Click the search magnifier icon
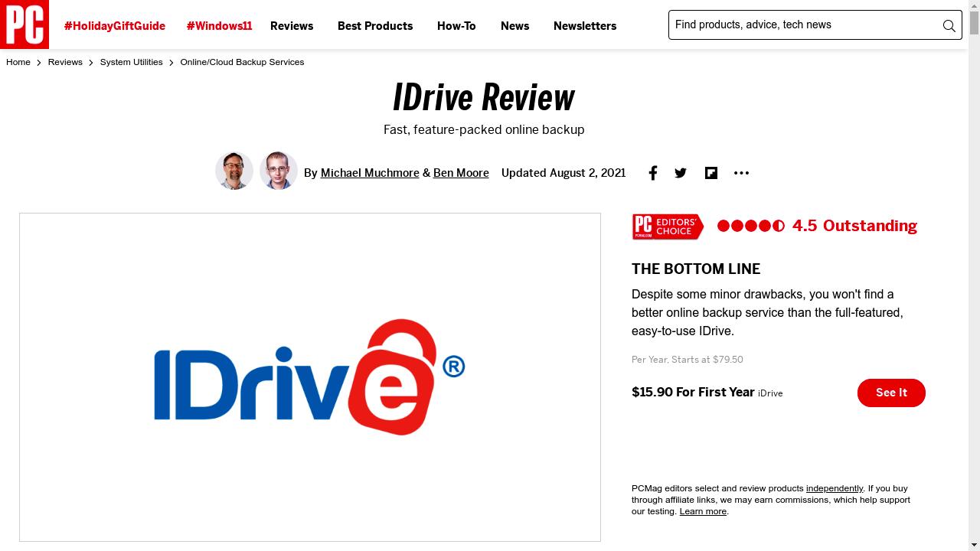Screen dimensions: 980x551 (949, 26)
